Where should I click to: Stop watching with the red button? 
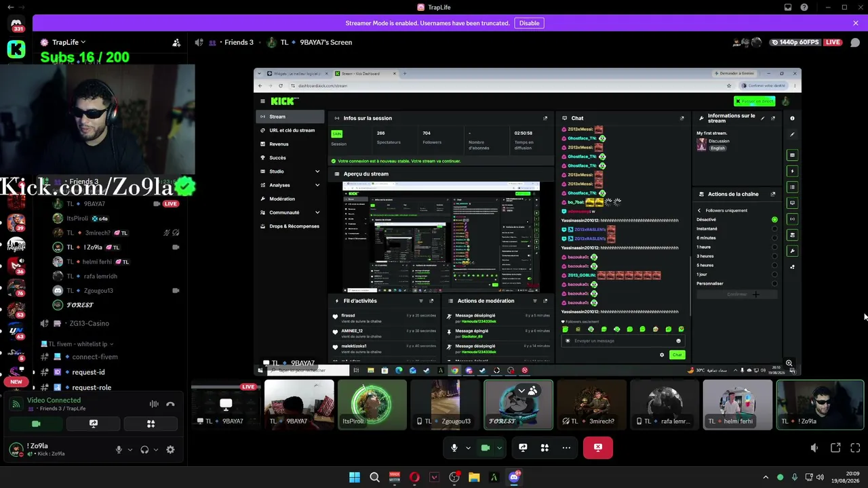coord(598,448)
